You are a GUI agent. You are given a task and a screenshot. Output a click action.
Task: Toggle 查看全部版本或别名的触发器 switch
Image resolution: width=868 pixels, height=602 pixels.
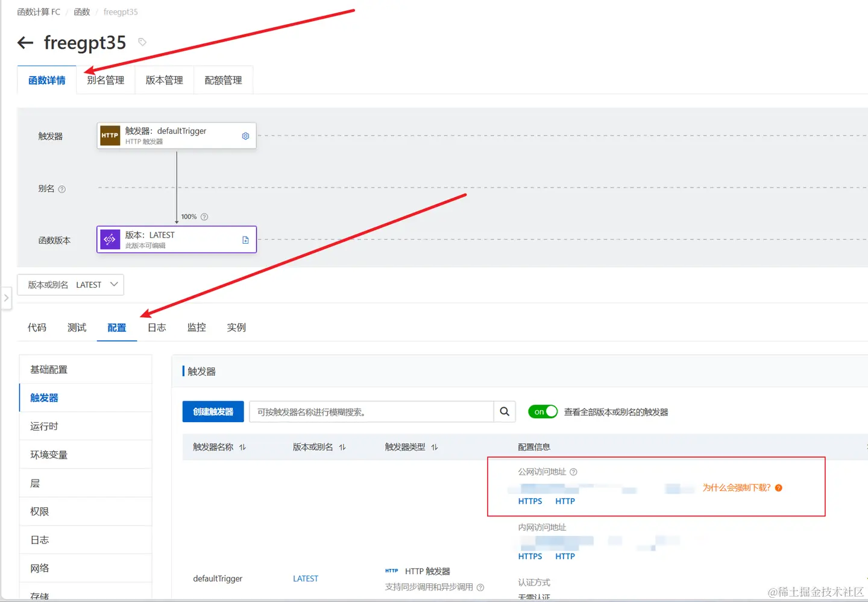point(542,411)
